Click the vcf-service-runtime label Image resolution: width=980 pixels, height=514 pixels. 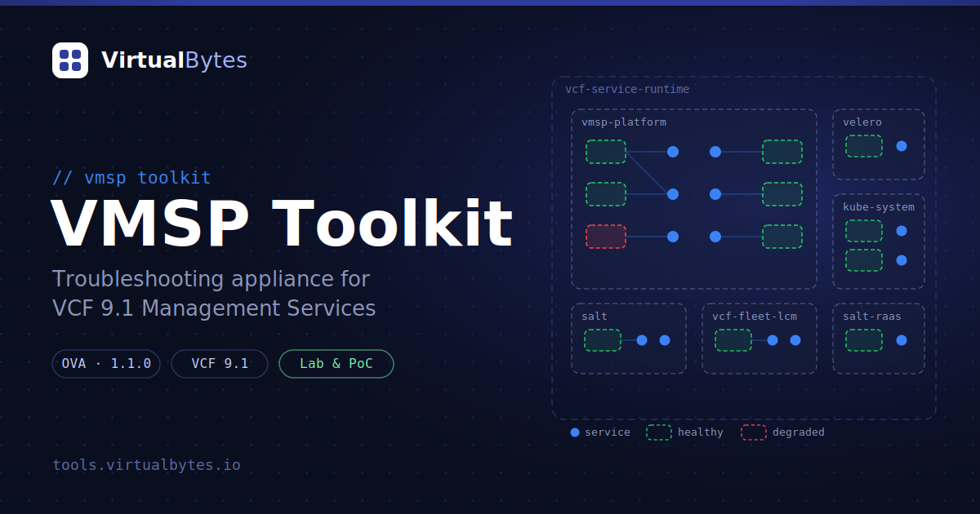[627, 89]
